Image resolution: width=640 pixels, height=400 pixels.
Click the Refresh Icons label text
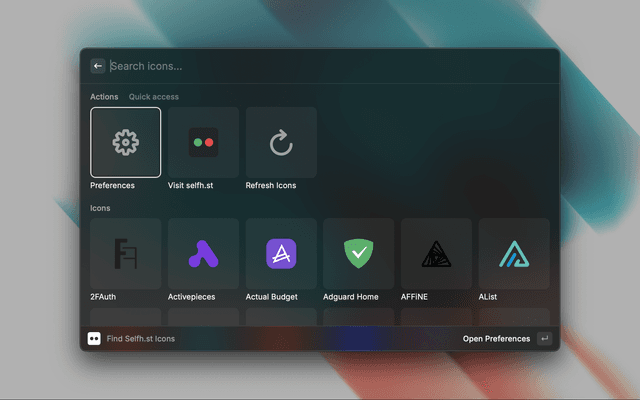271,185
